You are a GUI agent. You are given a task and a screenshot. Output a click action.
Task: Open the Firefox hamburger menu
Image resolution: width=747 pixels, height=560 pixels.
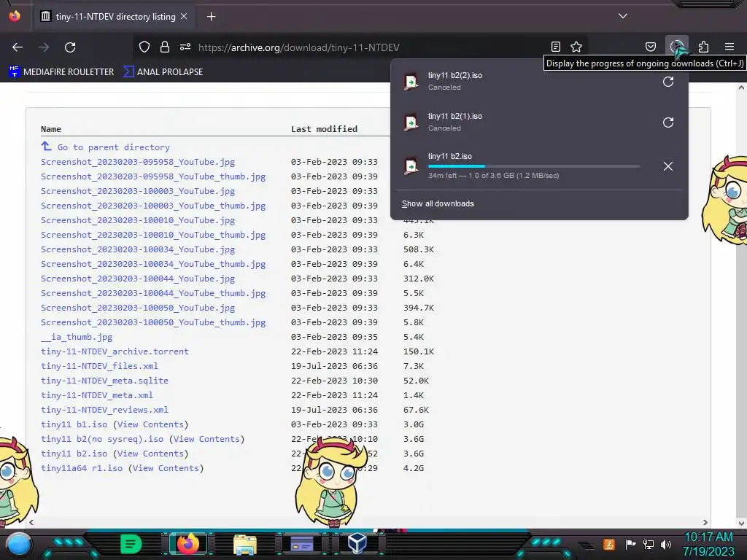coord(729,47)
